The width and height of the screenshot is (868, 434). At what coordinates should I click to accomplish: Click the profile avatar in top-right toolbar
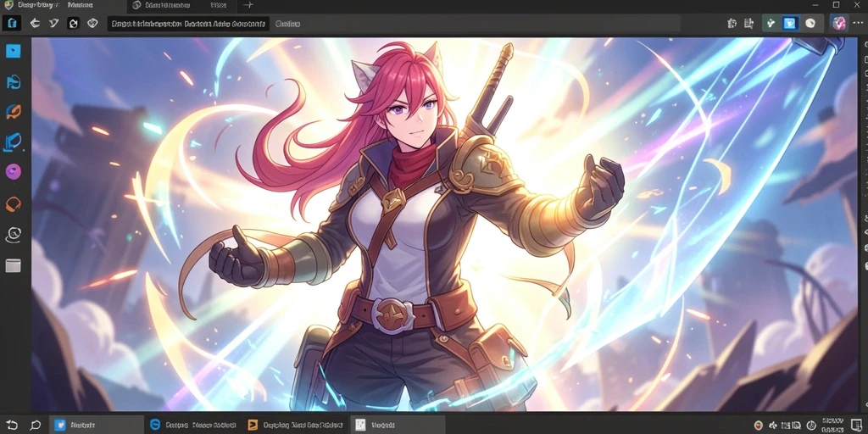(838, 23)
